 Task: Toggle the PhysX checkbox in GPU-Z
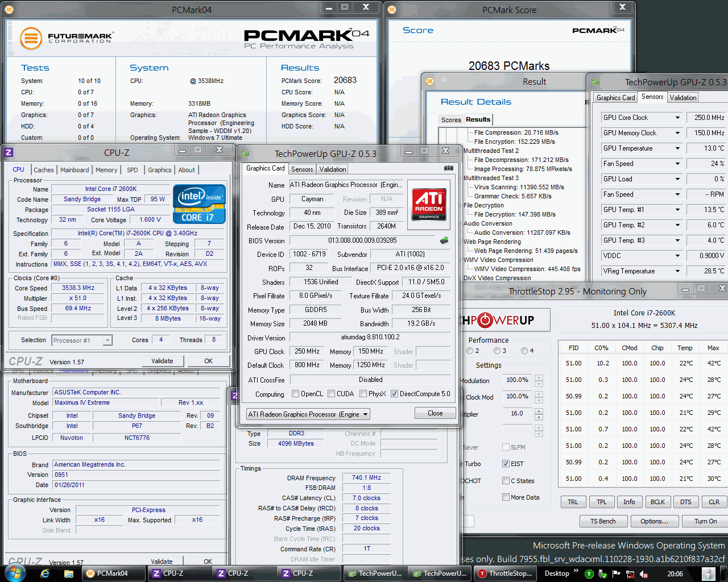tap(363, 394)
